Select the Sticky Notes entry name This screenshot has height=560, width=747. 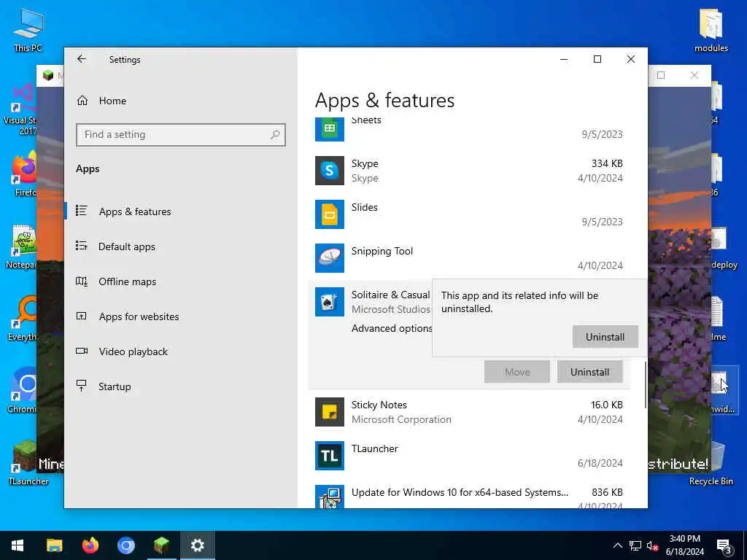(379, 405)
